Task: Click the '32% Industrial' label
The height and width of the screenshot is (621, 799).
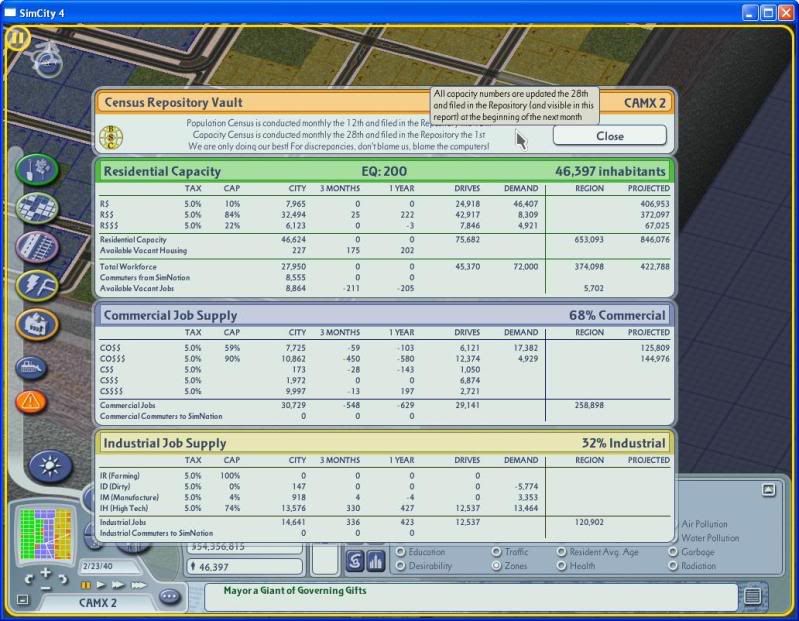Action: 623,443
